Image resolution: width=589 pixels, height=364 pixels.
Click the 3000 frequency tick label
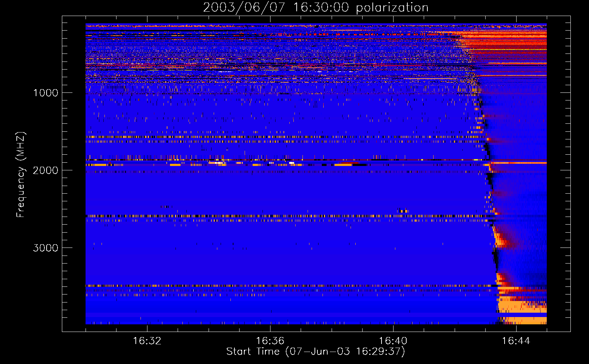click(x=46, y=248)
